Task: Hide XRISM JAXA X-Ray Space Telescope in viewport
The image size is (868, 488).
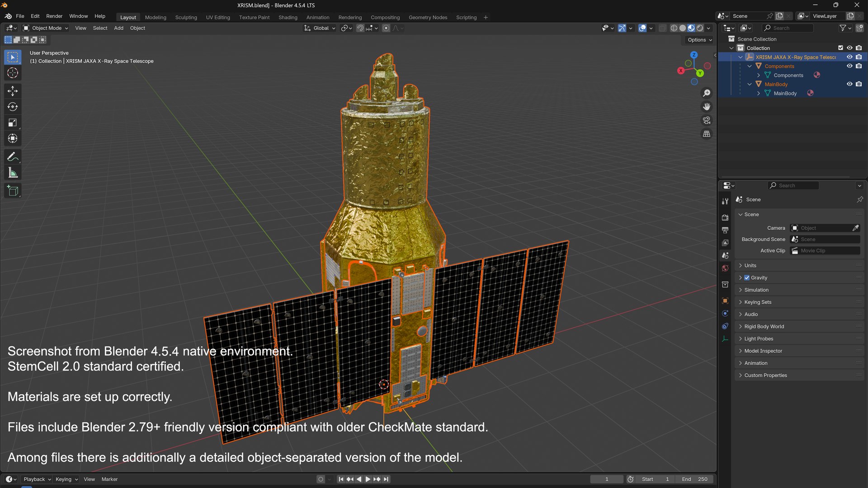Action: click(849, 57)
